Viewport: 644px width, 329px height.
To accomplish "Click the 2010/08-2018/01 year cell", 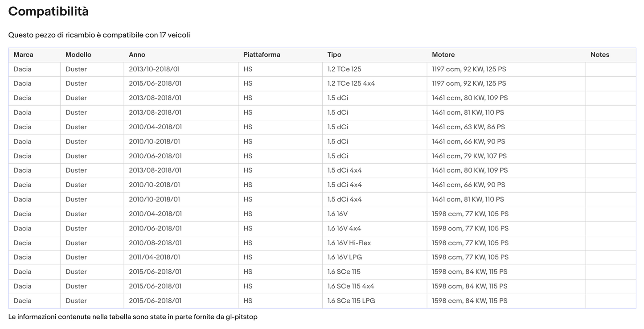I will click(x=181, y=243).
